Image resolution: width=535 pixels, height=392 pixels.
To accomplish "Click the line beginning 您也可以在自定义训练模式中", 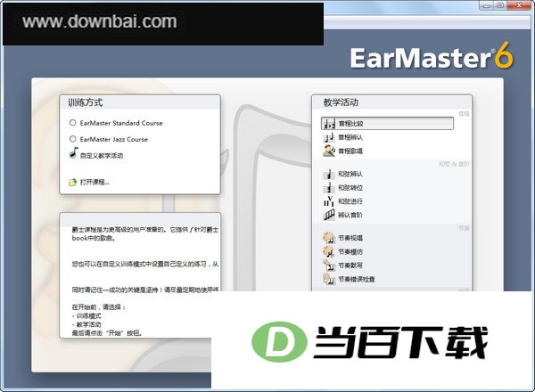I will coord(145,265).
